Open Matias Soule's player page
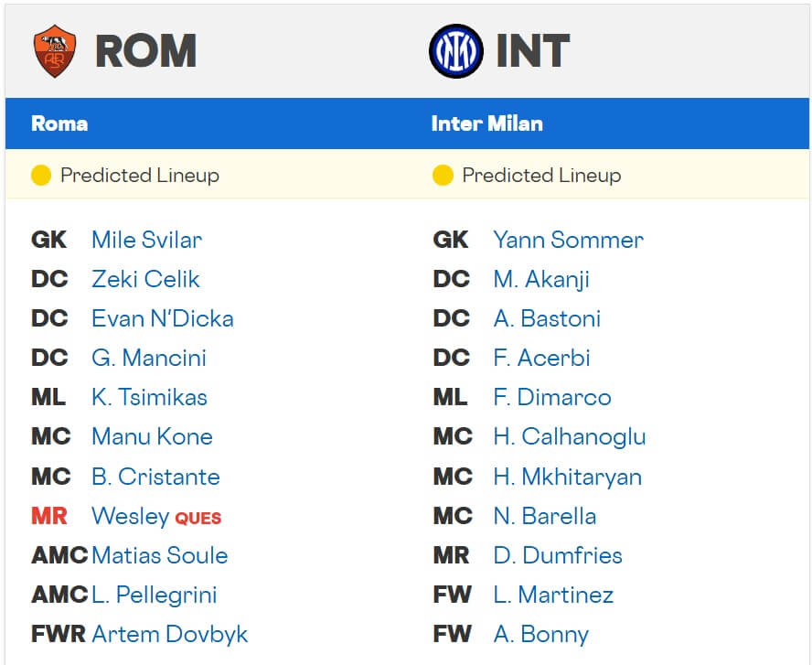Screen dimensions: 812x665 (160, 555)
